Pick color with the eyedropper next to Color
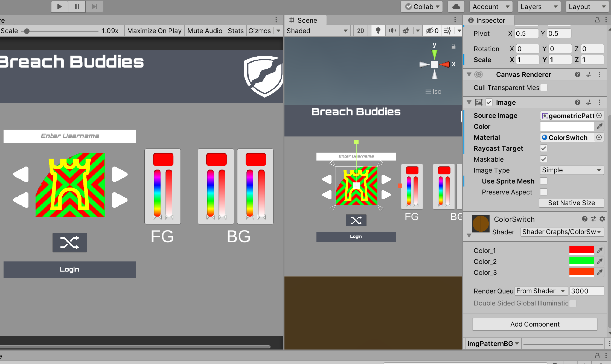611x364 pixels. [x=600, y=126]
